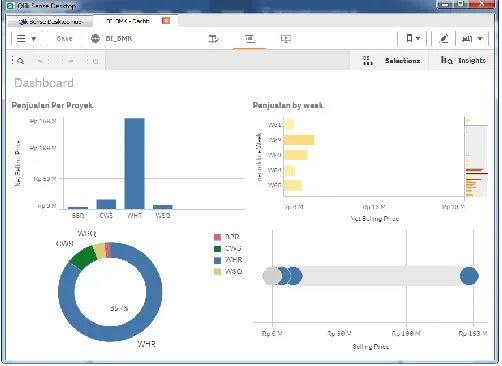The height and width of the screenshot is (366, 502).
Task: Select the green CWS donut slice
Action: 83,257
